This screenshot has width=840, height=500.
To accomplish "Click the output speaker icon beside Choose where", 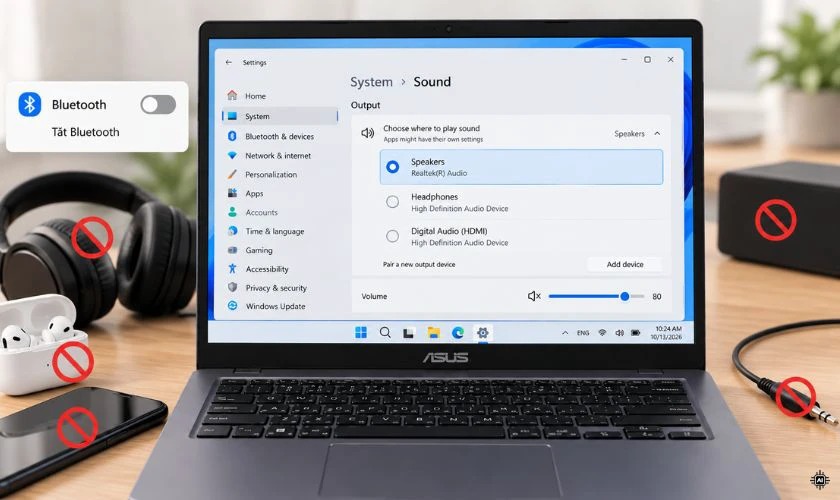I will (368, 133).
